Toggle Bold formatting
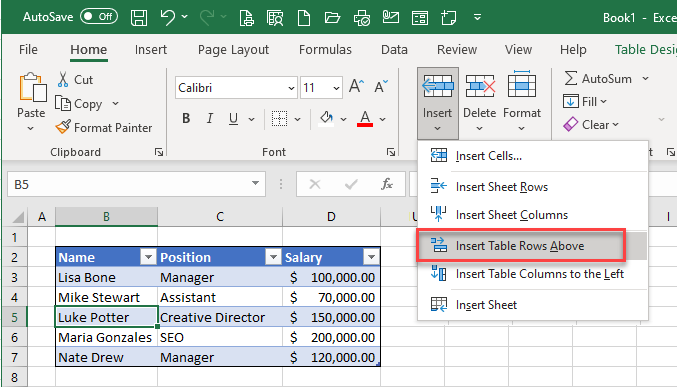 (x=186, y=118)
